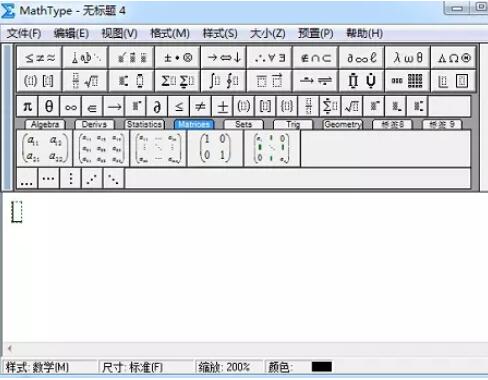Open the uppercase Greek letters palette
This screenshot has height=380, width=488.
(453, 58)
